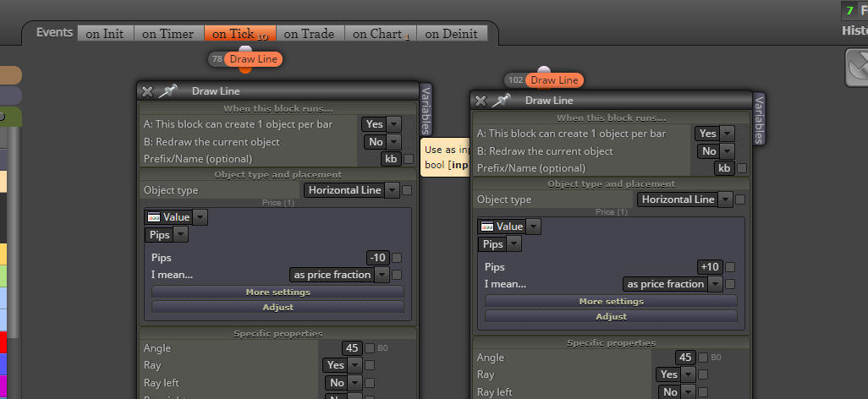
Task: Open the on Tick events tab
Action: [239, 34]
